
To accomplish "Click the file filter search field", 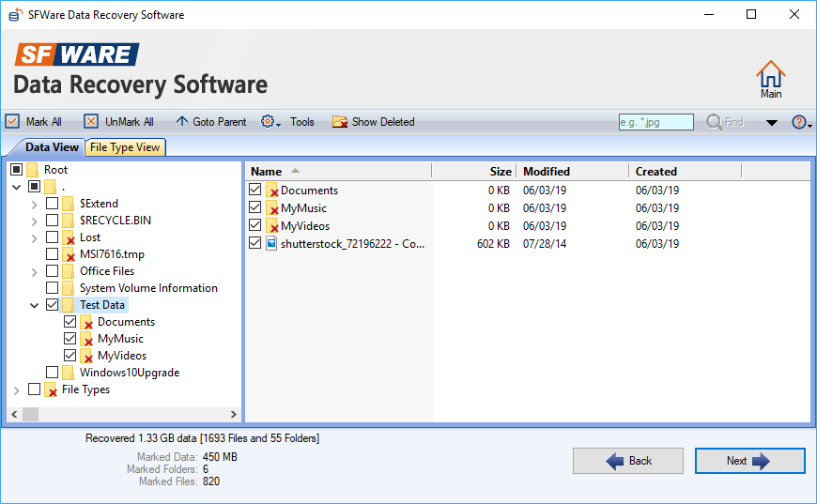I will [x=655, y=122].
